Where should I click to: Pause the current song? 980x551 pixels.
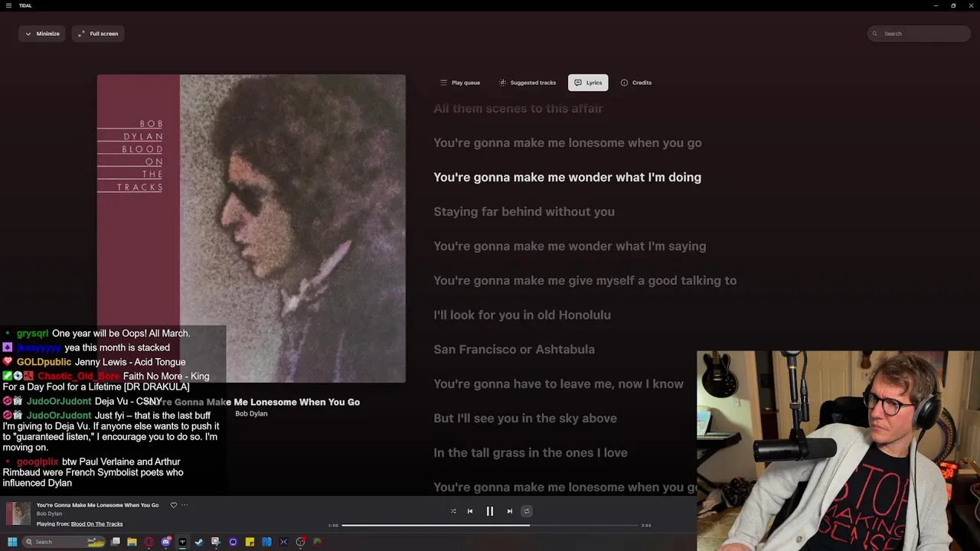click(490, 511)
